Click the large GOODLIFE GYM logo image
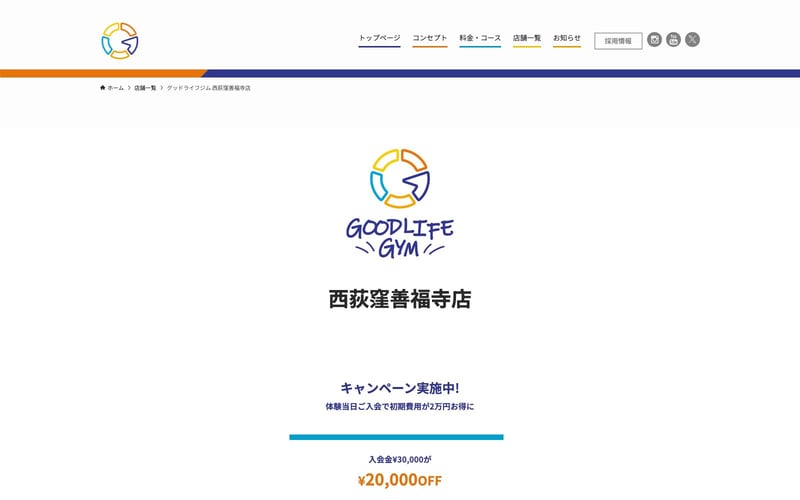This screenshot has height=500, width=800. coord(400,203)
